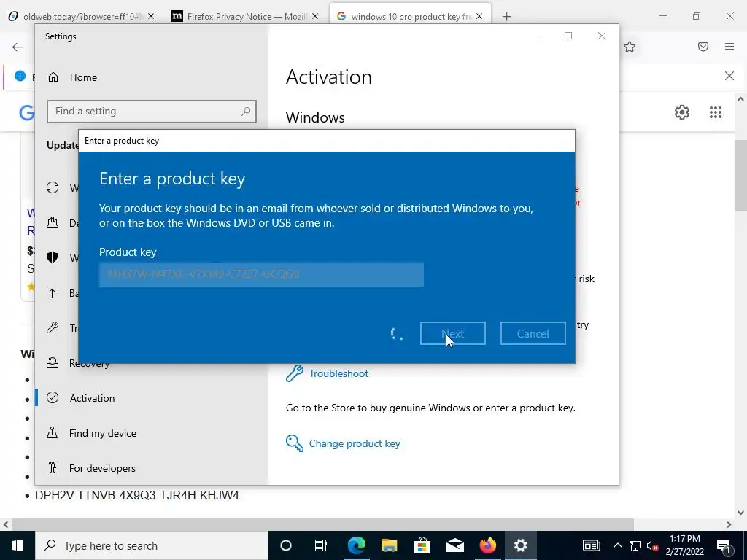Cancel the product key dialog
The height and width of the screenshot is (560, 747).
pos(533,333)
